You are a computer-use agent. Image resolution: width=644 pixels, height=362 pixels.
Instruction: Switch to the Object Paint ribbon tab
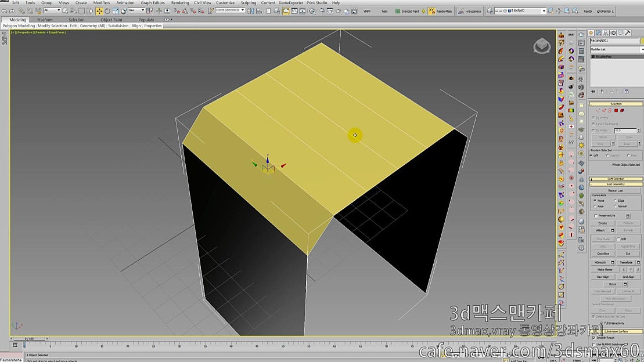[x=112, y=19]
